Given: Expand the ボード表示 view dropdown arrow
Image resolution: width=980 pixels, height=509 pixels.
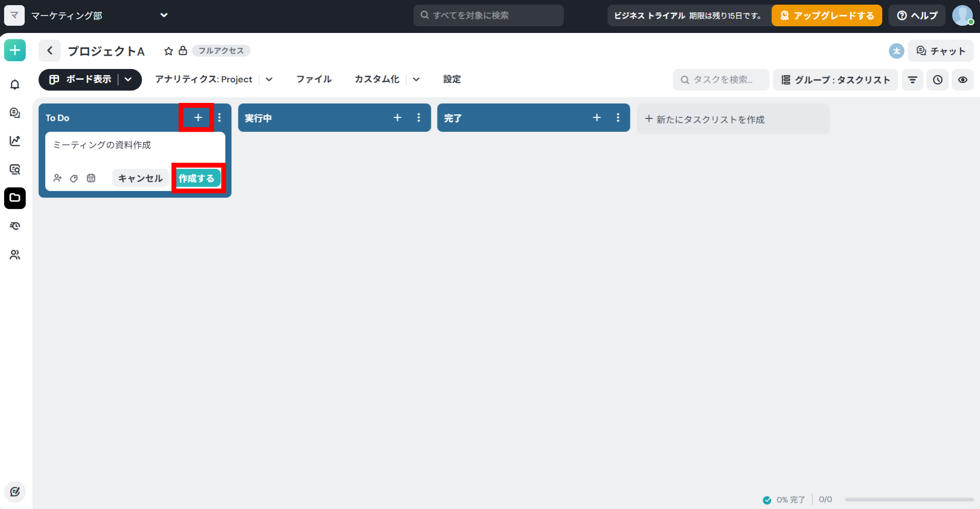Looking at the screenshot, I should point(129,79).
